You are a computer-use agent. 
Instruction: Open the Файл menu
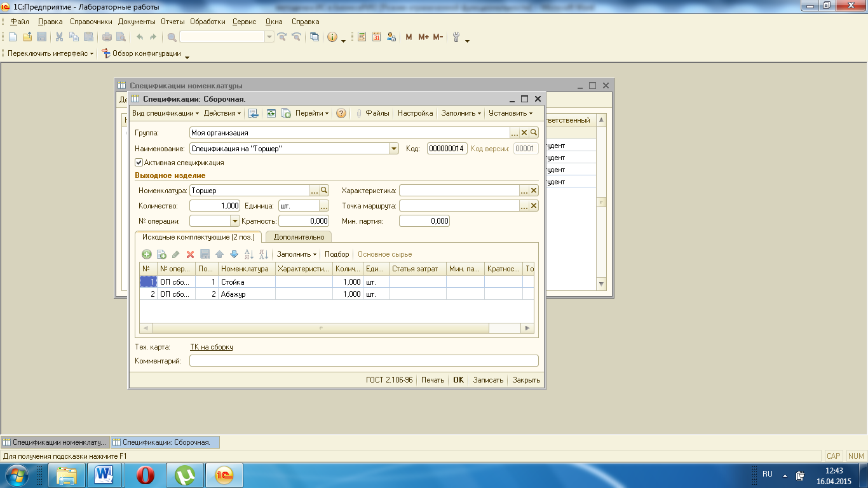point(20,21)
